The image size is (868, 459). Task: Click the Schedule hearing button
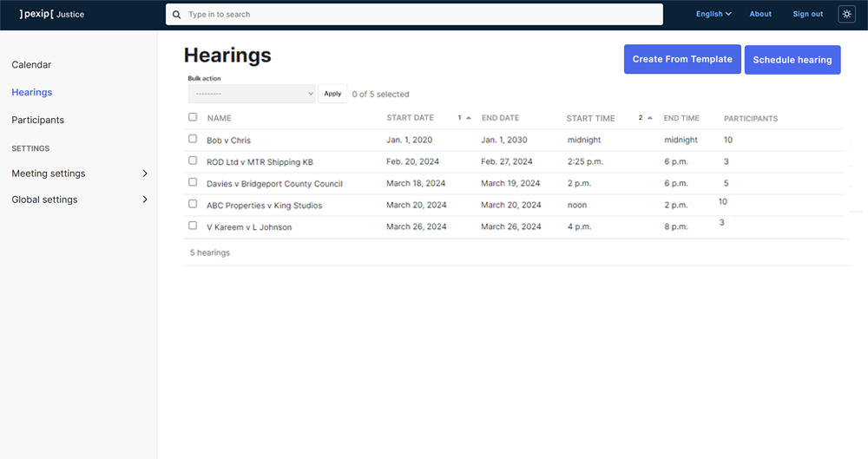click(x=792, y=60)
